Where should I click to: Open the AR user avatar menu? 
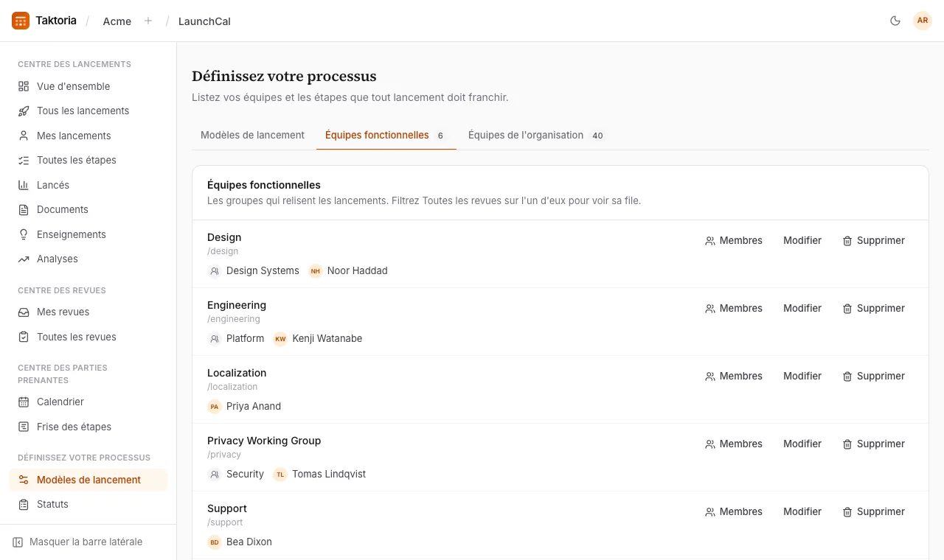pyautogui.click(x=923, y=21)
